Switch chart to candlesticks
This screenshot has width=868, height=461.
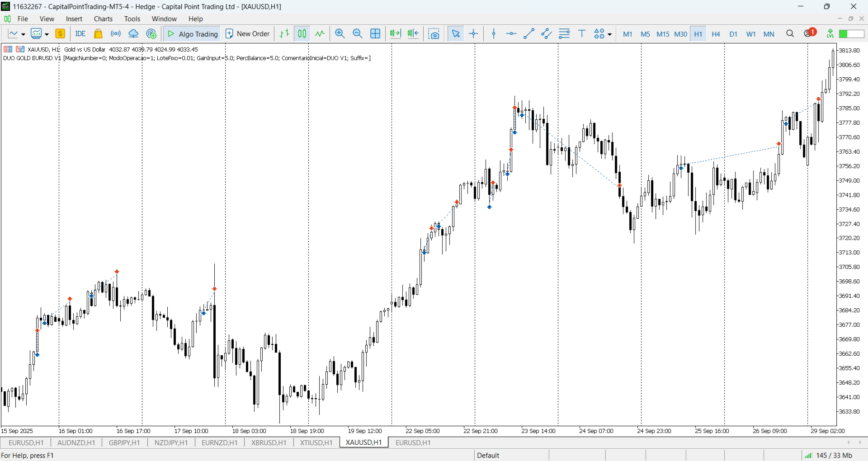point(302,34)
